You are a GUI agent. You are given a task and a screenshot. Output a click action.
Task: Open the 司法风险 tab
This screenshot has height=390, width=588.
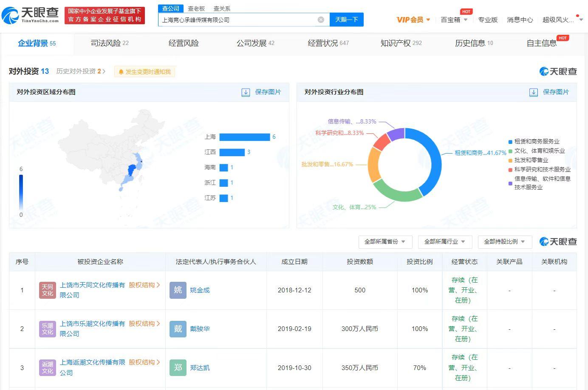pos(110,43)
